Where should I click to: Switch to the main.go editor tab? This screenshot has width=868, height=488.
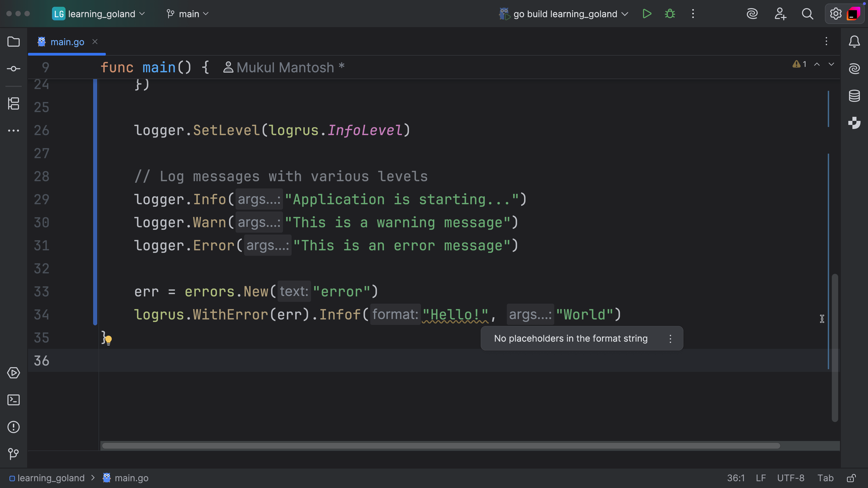coord(67,41)
